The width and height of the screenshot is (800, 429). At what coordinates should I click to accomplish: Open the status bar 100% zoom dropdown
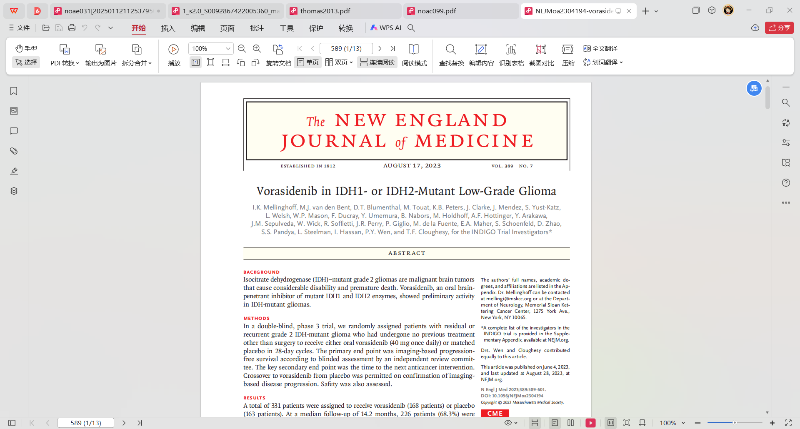(x=672, y=423)
